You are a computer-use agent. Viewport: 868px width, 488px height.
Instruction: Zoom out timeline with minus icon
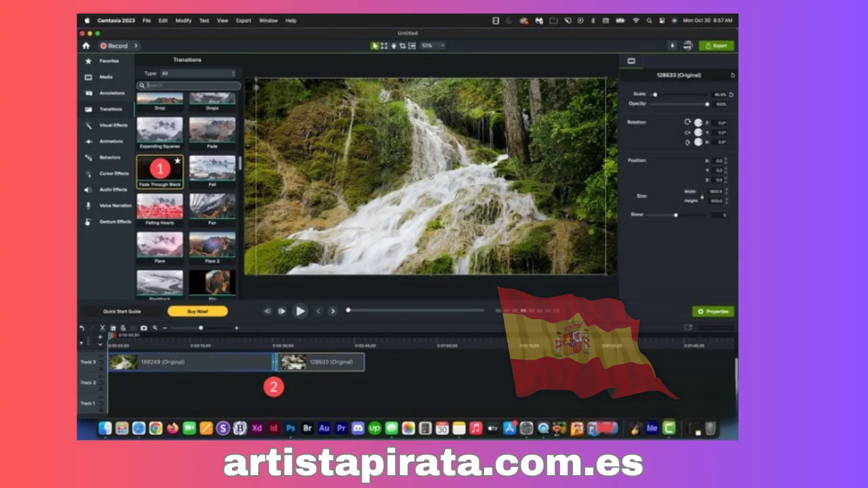[x=165, y=328]
